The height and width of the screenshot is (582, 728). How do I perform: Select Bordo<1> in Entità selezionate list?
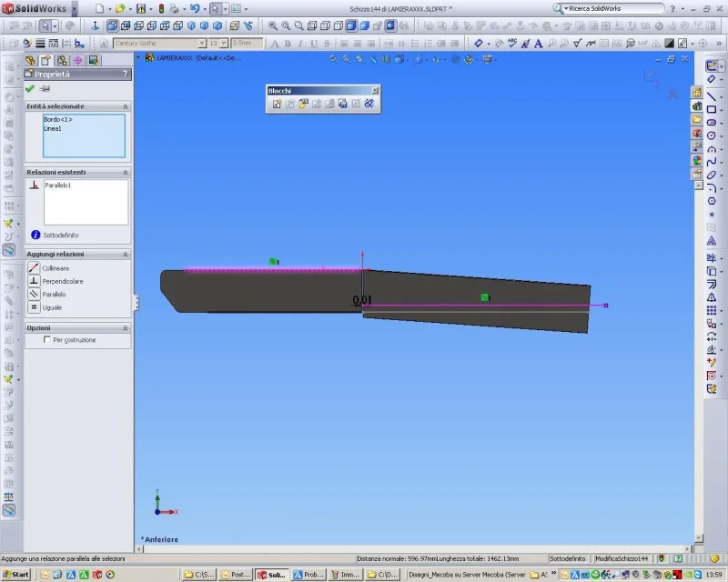[58, 119]
